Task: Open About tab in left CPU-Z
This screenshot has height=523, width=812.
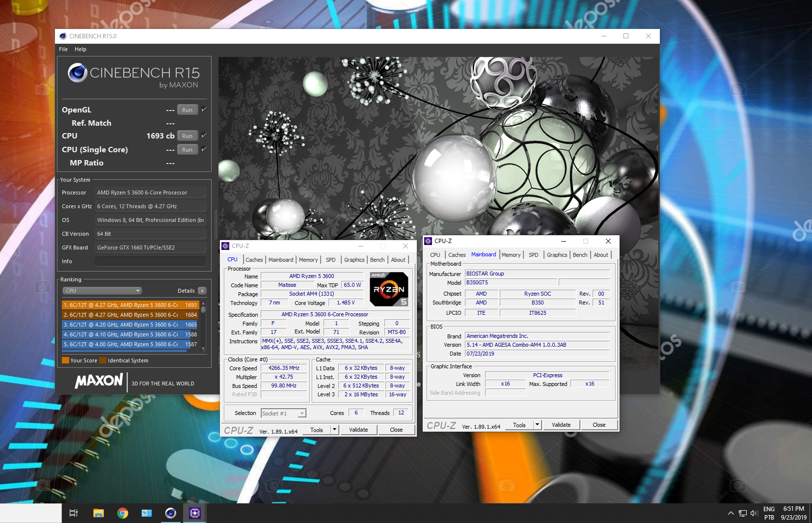Action: [x=398, y=260]
